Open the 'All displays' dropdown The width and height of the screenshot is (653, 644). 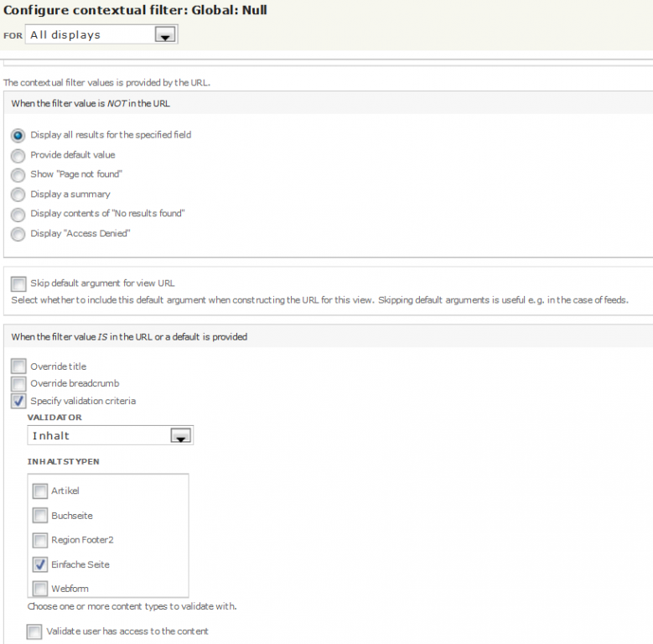click(x=101, y=35)
